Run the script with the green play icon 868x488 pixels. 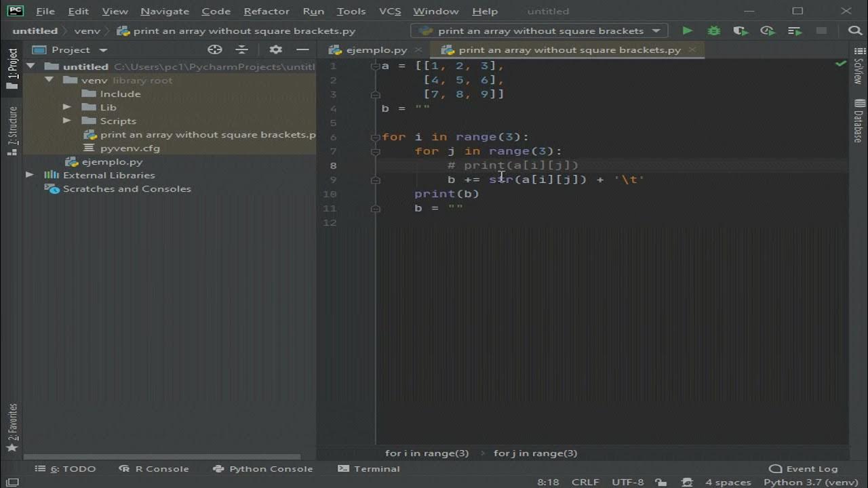tap(688, 30)
